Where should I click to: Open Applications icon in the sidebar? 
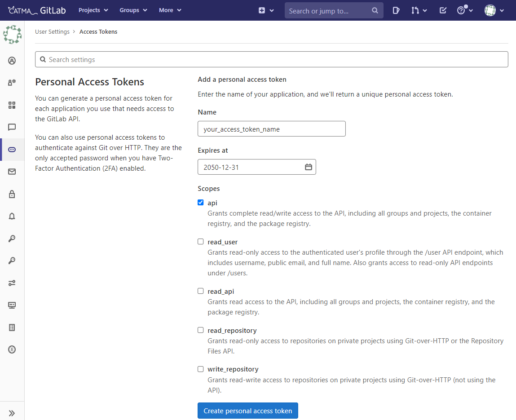click(x=12, y=105)
